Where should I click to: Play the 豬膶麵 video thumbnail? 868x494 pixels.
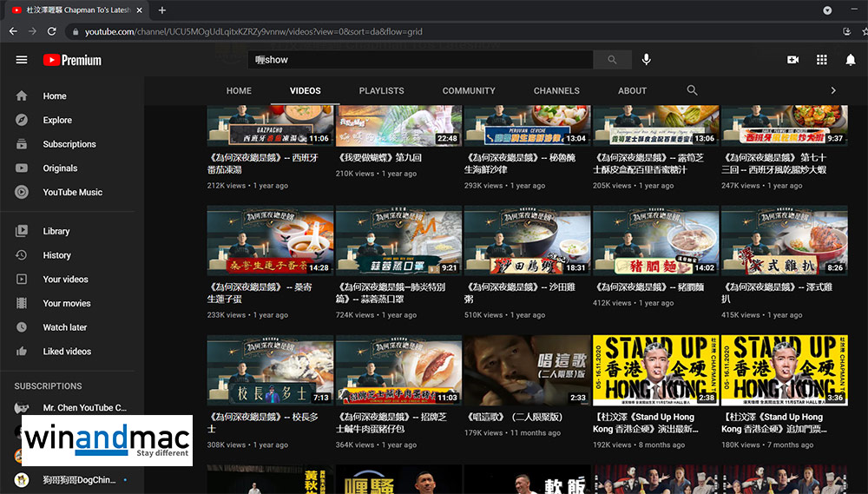point(655,240)
